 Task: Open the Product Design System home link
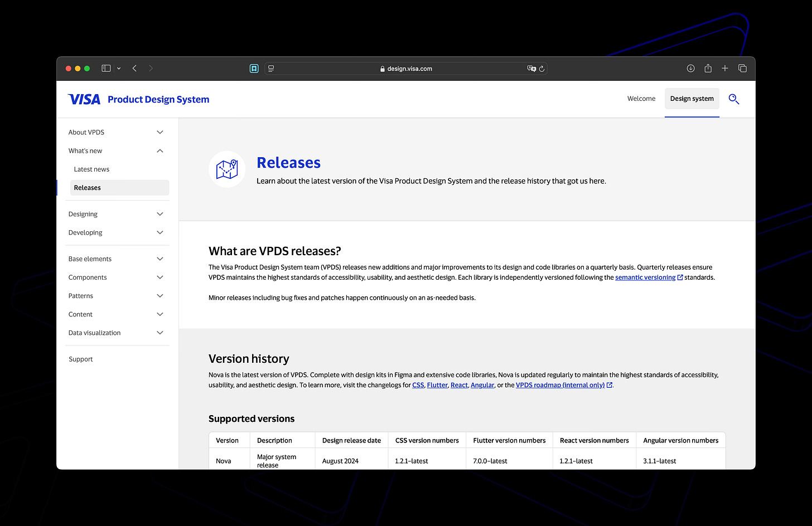158,99
